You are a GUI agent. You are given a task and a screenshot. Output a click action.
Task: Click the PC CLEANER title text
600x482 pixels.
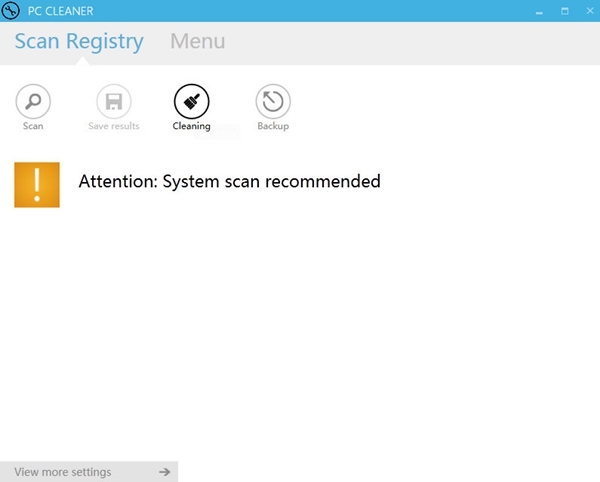point(60,11)
